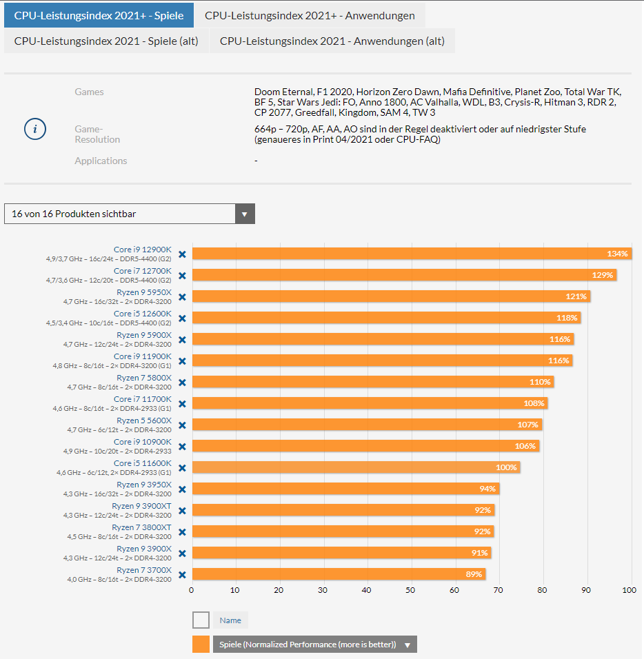Image resolution: width=644 pixels, height=659 pixels.
Task: Click the spec text '4,9/3,7 GHz – 16c/24t – DDR5-4400 (G2)'
Action: 108,259
